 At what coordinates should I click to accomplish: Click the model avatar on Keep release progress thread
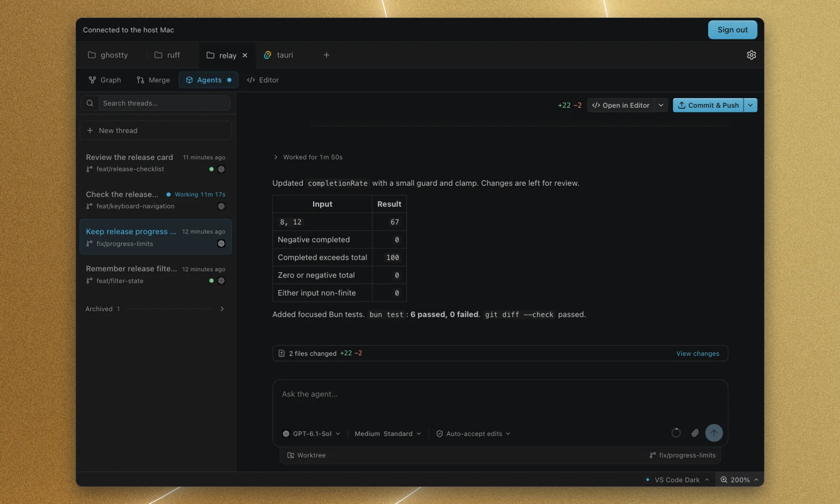pos(221,244)
